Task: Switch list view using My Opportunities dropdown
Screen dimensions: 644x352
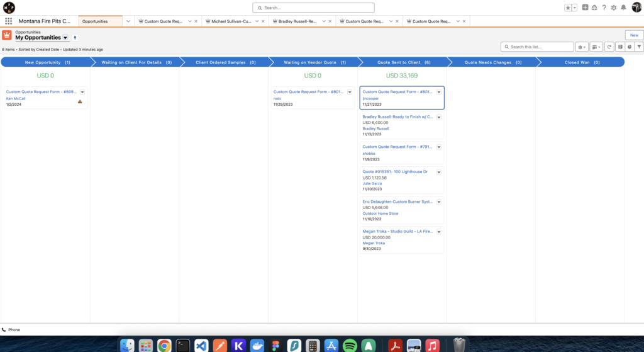Action: (65, 38)
